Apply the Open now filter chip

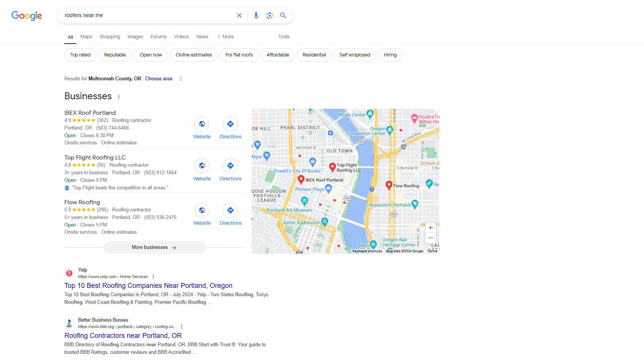coord(151,55)
